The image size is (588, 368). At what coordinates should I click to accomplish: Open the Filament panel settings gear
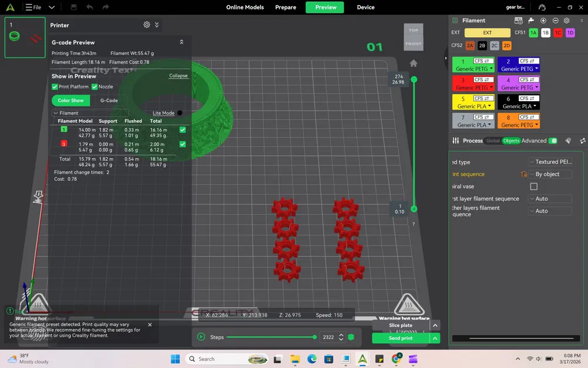tap(567, 21)
